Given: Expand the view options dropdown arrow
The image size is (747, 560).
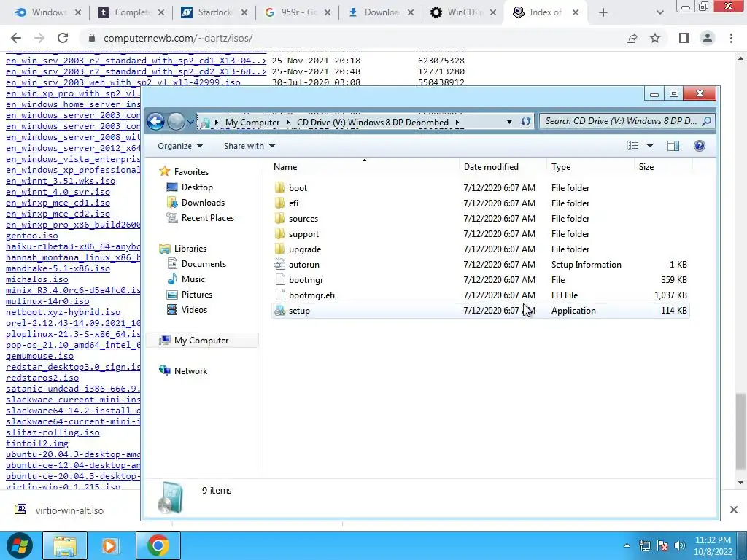Looking at the screenshot, I should click(650, 146).
